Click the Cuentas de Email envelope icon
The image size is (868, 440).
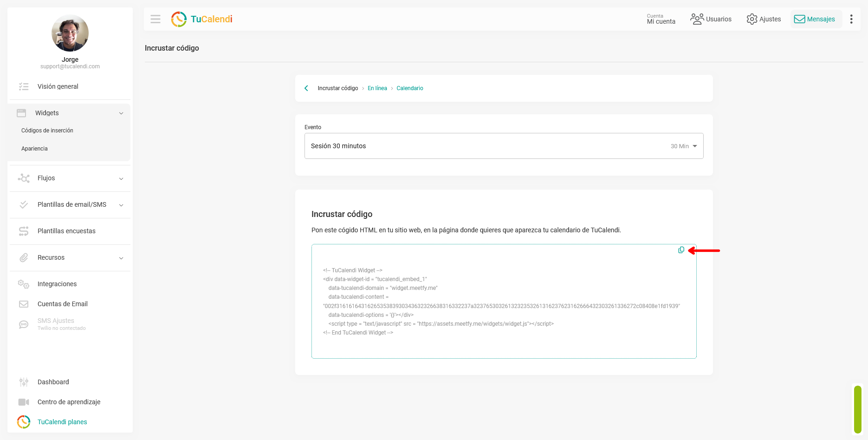(24, 304)
